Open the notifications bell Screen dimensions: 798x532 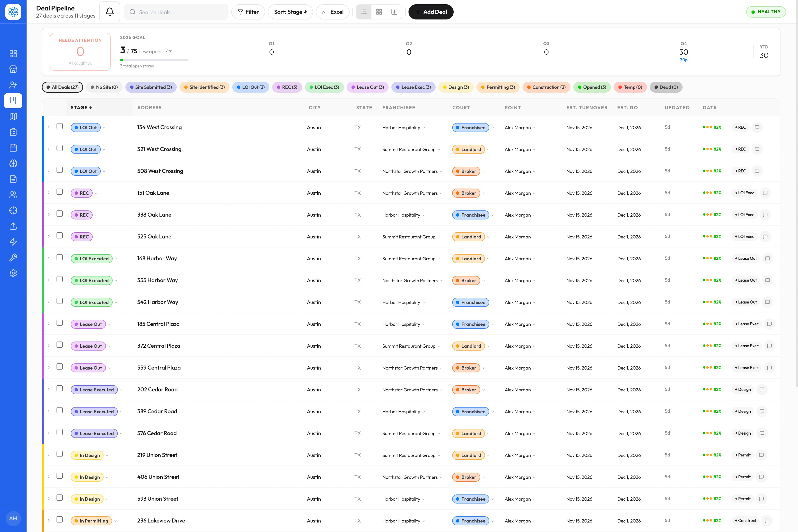click(109, 12)
